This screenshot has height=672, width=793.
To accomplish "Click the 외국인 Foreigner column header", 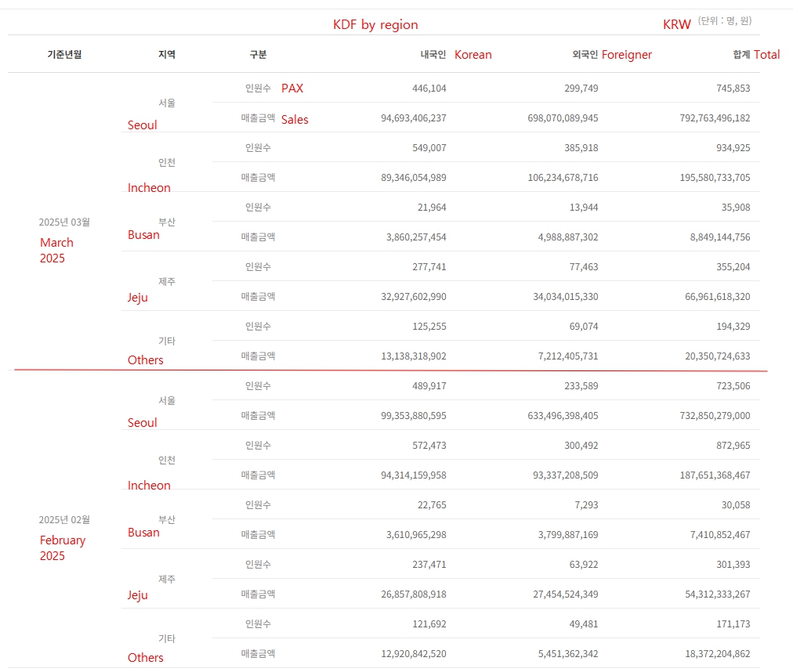I will 612,54.
